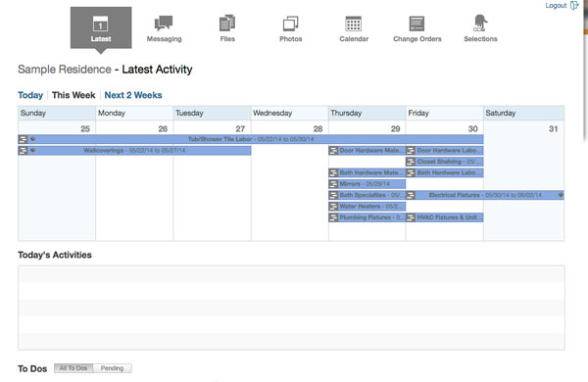Click the Wednesday column header

tap(289, 114)
